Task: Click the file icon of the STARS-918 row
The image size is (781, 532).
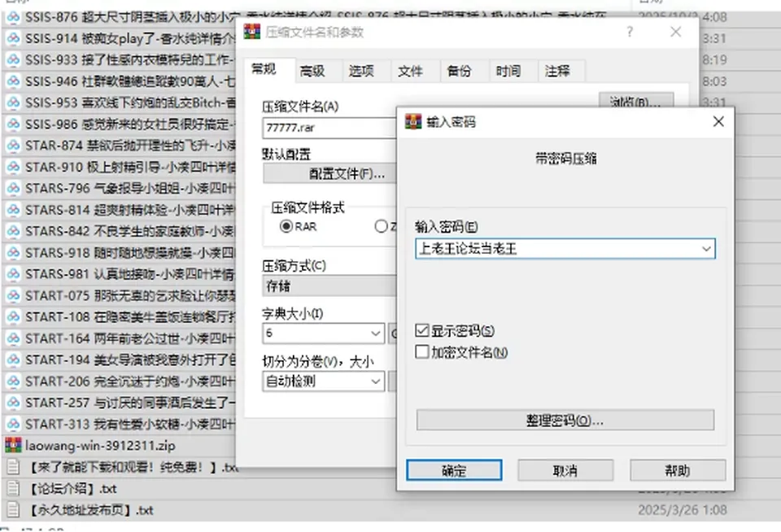Action: (14, 252)
